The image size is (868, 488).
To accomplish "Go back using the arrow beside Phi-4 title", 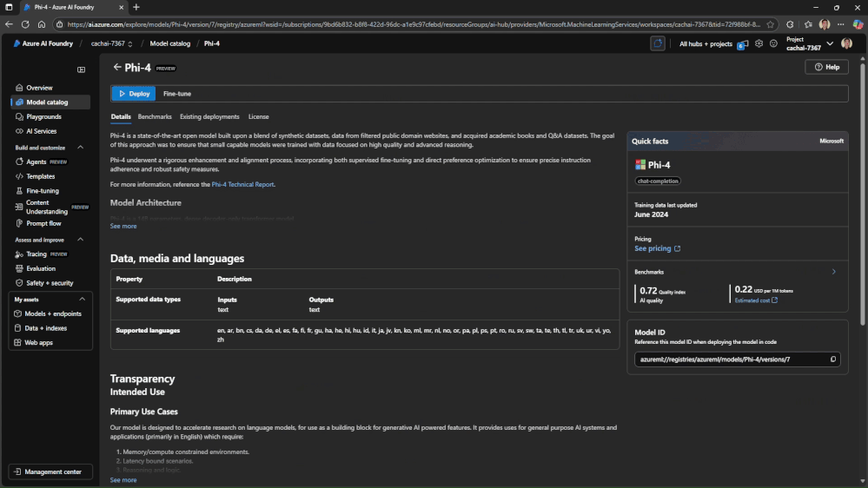I will [116, 67].
